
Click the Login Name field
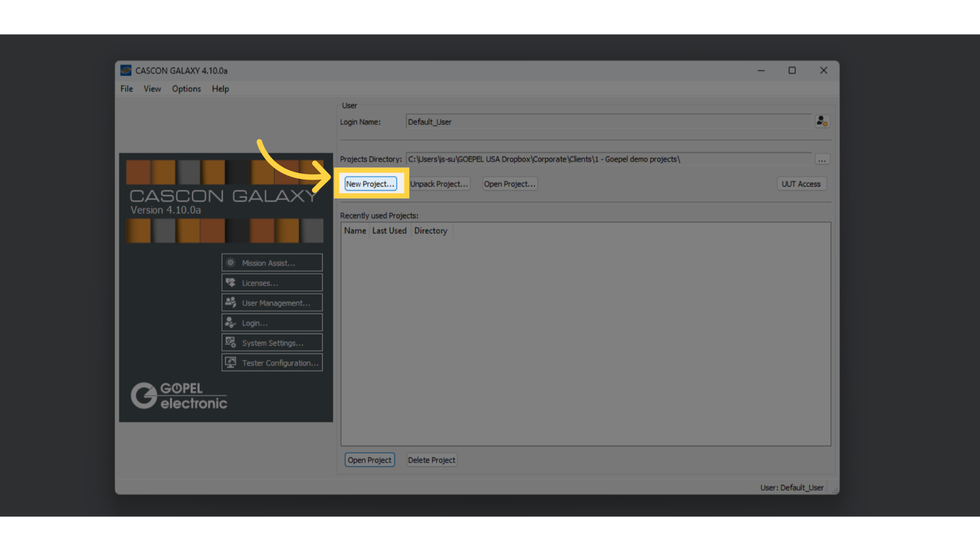[x=608, y=121]
